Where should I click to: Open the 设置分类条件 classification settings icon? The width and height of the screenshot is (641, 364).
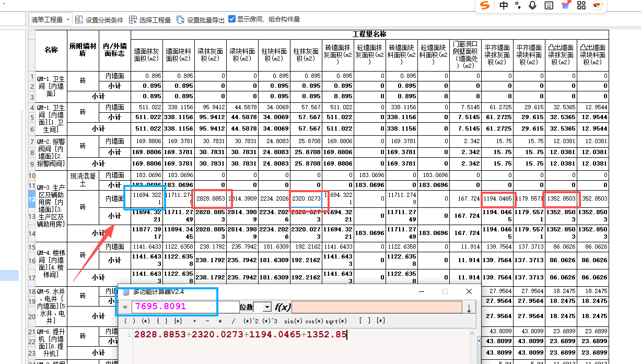coord(78,19)
